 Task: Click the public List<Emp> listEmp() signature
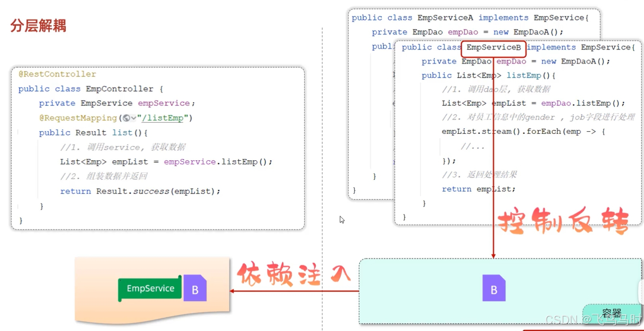click(488, 75)
